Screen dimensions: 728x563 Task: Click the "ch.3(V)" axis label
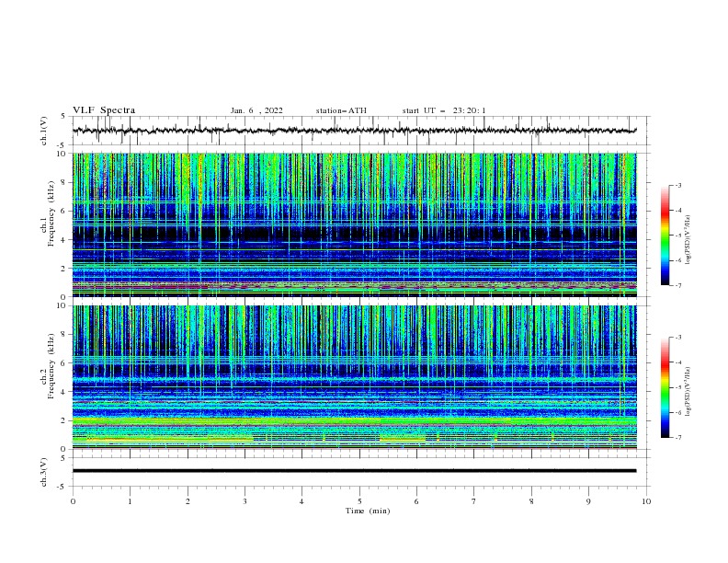point(44,472)
